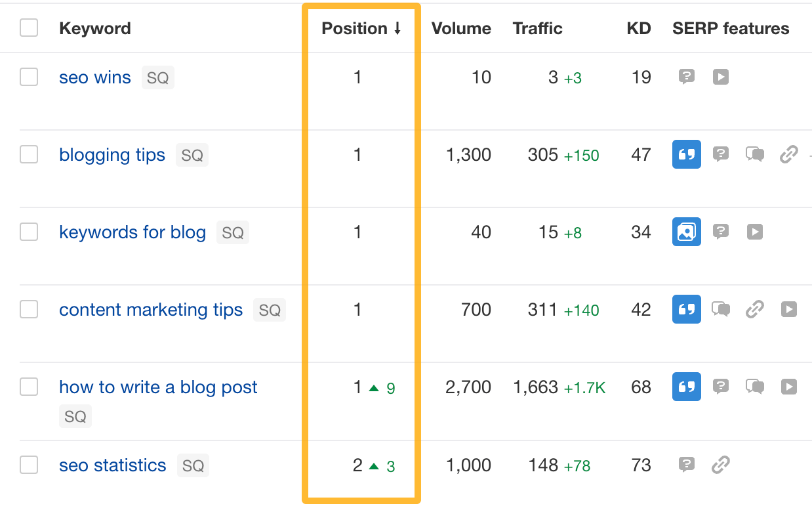Select the video SERP icon for seo wins
Image resolution: width=812 pixels, height=512 pixels.
pos(720,77)
